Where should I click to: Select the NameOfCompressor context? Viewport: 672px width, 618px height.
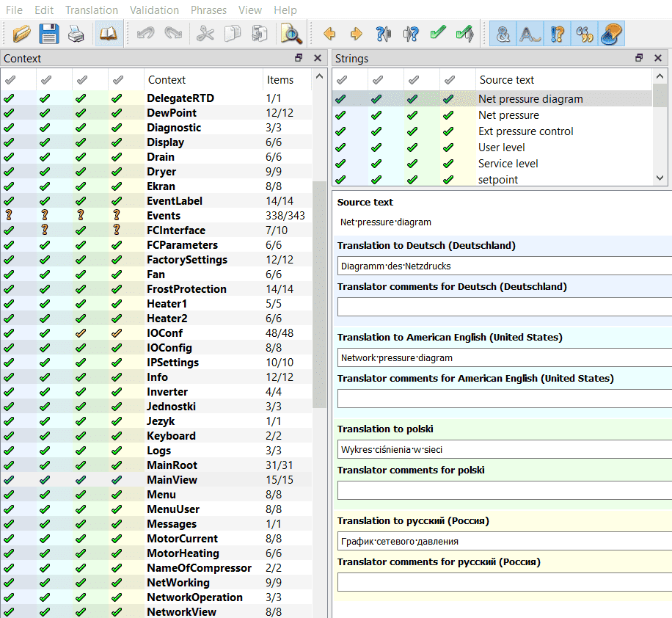pos(156,568)
